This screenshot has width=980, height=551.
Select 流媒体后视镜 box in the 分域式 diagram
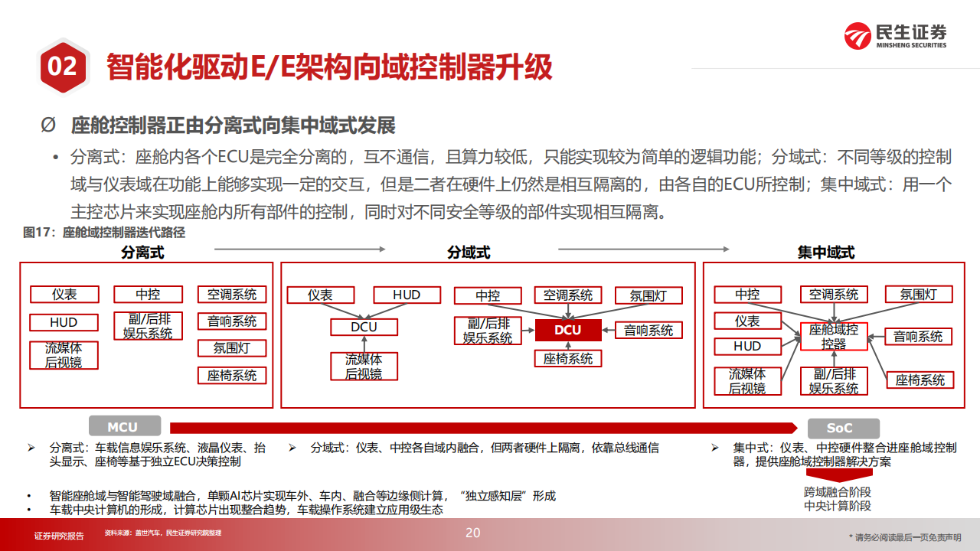tap(364, 366)
